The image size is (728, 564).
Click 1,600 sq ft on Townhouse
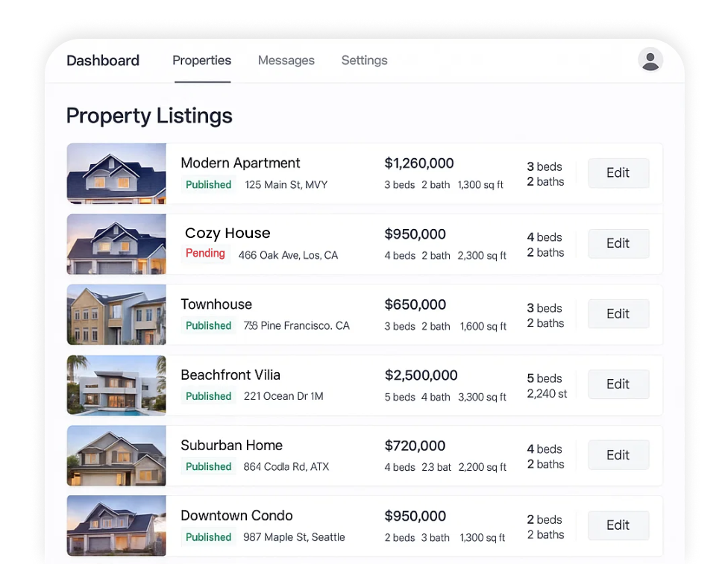483,326
